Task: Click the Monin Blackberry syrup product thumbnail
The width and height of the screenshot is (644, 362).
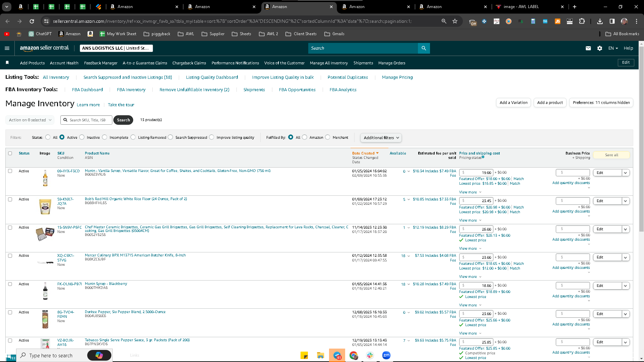Action: (45, 291)
